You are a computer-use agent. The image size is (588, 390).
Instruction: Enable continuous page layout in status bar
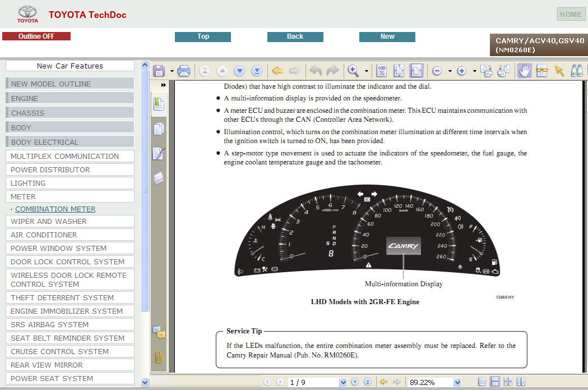click(495, 382)
